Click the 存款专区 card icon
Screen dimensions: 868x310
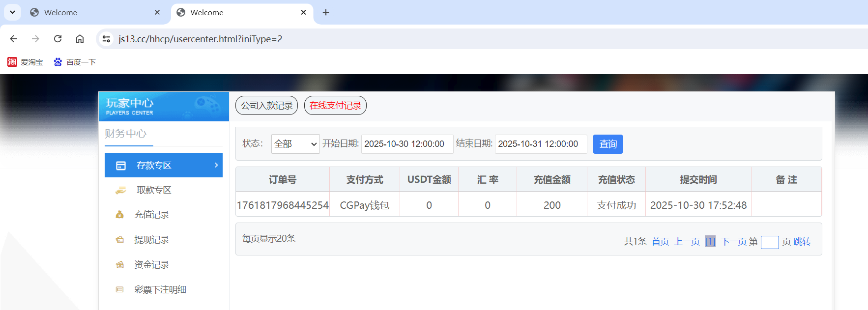point(121,166)
